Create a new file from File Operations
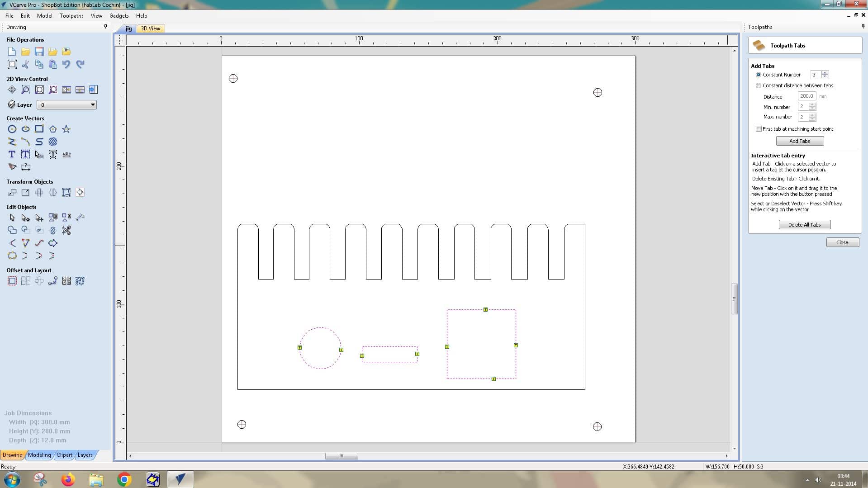This screenshot has width=868, height=488. coord(12,52)
